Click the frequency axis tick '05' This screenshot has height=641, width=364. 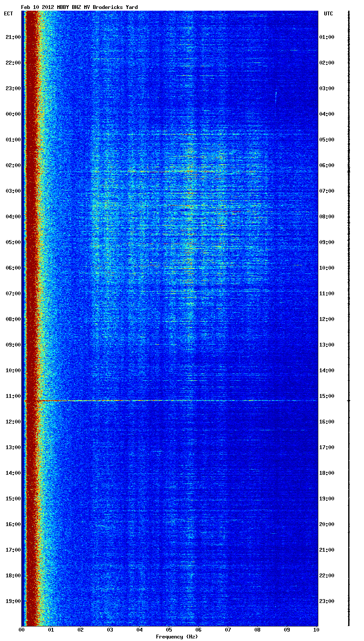tap(169, 630)
